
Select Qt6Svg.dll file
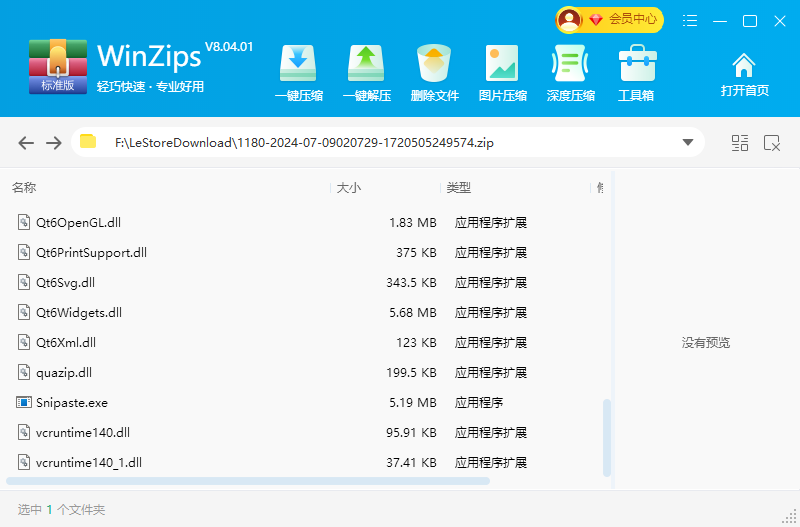point(308,283)
